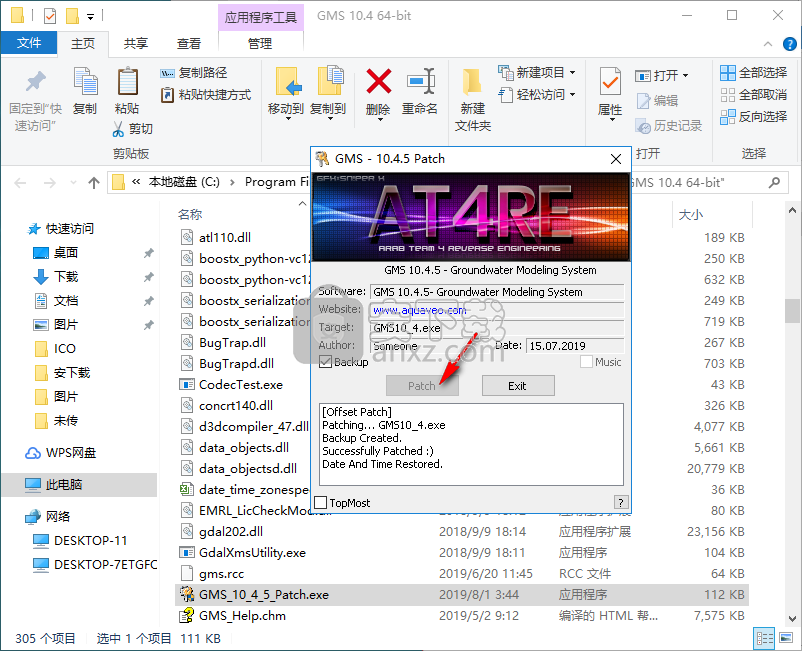Viewport: 802px width, 651px height.
Task: Click the Rename (重命名) icon
Action: [x=420, y=81]
